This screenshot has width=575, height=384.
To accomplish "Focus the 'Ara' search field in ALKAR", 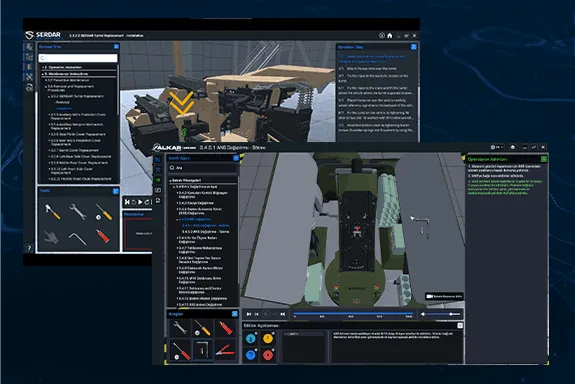I will coord(202,168).
